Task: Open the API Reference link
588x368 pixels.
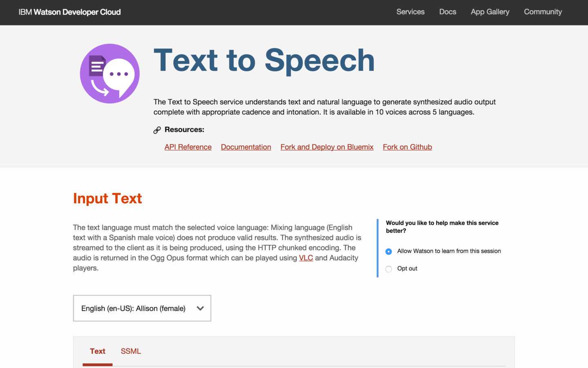Action: (188, 147)
